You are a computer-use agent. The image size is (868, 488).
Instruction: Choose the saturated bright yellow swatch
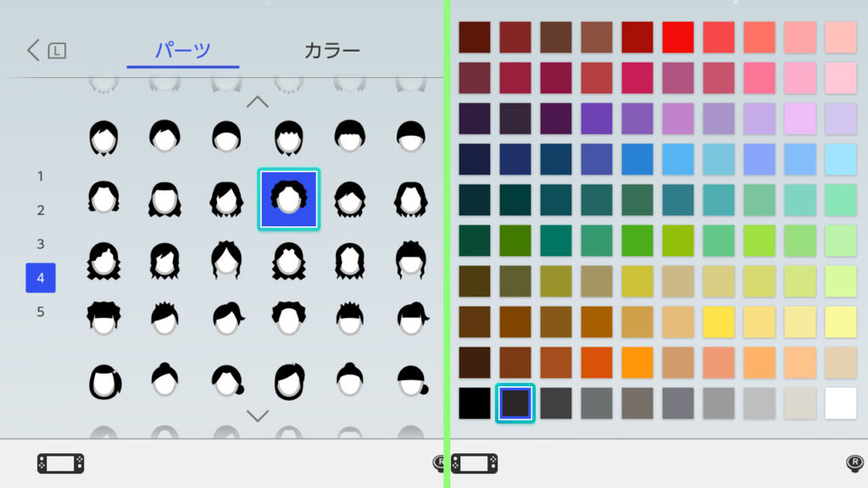pos(719,322)
